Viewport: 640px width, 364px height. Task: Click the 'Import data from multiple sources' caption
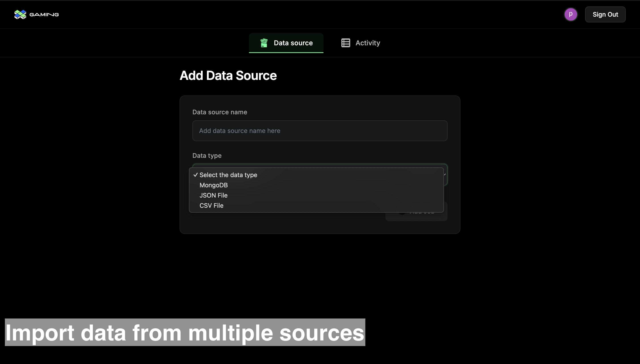coord(185,332)
